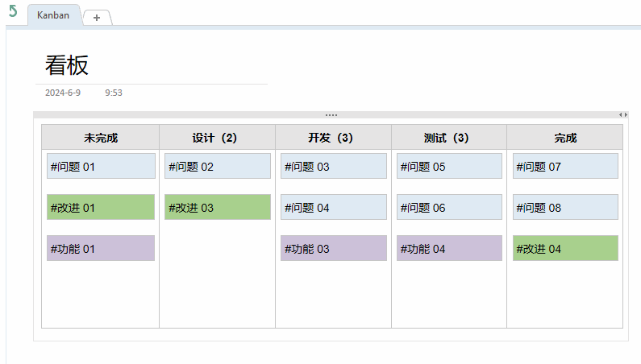
Task: Open the Kanban section tab
Action: click(53, 15)
